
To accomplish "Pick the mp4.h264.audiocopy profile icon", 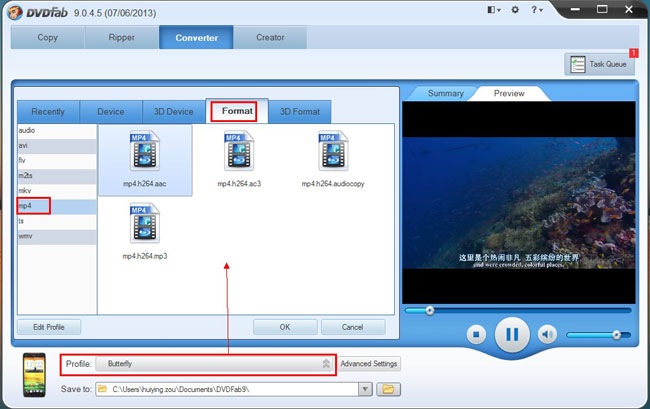I will [333, 151].
